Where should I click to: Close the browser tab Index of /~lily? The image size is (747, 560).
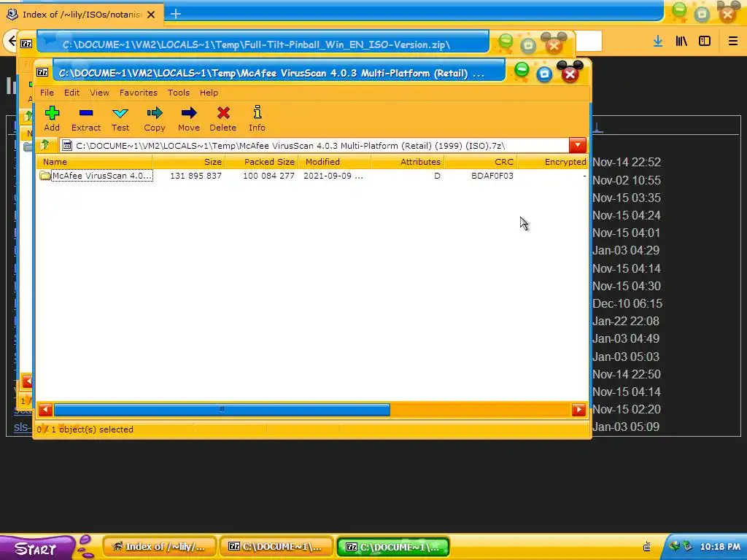(x=151, y=15)
